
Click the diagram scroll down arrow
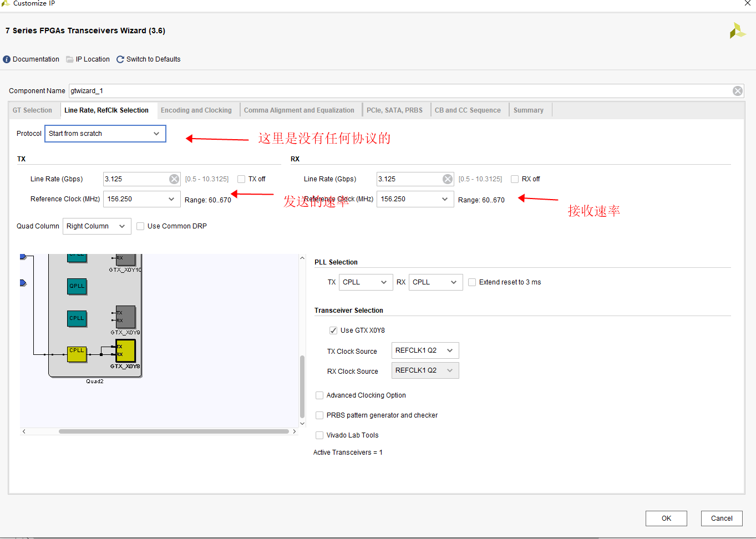coord(302,424)
